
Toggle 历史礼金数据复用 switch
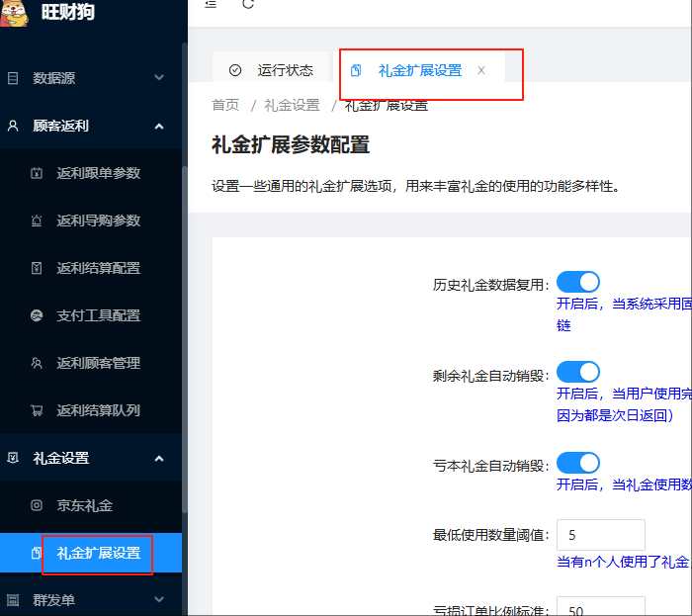click(x=578, y=284)
